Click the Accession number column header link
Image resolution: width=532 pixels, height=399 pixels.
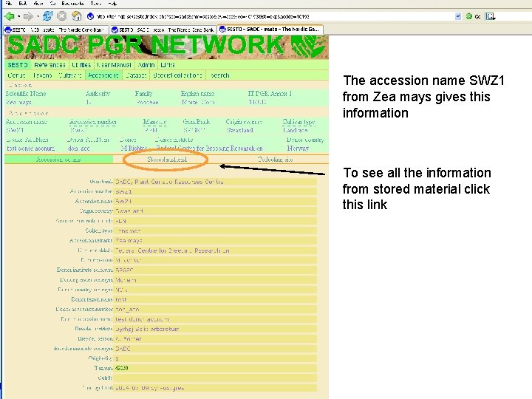pos(93,122)
